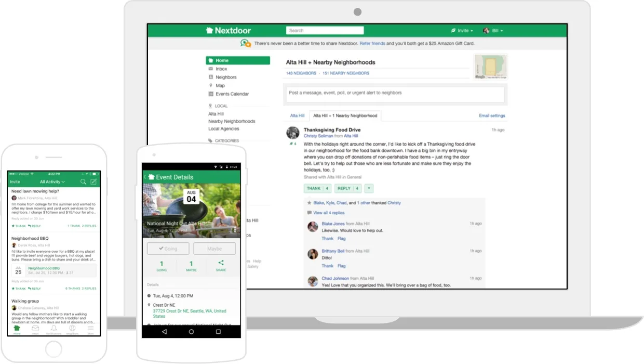
Task: Click the neighborhood map thumbnail
Action: [491, 67]
